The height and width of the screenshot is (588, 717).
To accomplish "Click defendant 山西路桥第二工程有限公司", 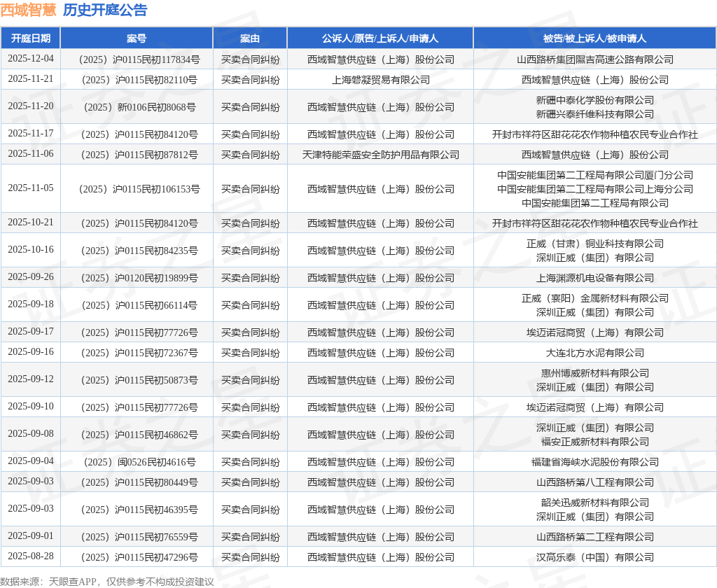I will pos(595,537).
